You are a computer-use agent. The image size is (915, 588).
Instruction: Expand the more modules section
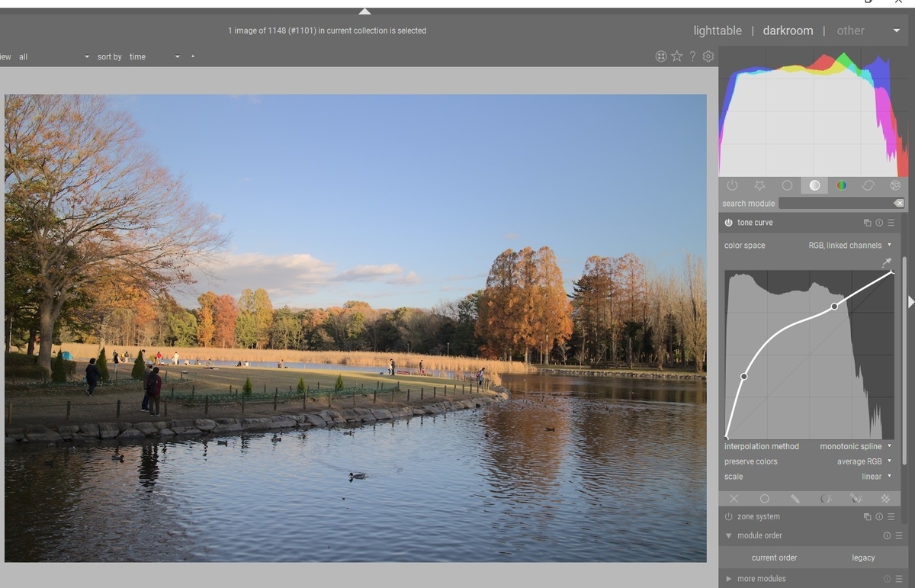[x=728, y=579]
